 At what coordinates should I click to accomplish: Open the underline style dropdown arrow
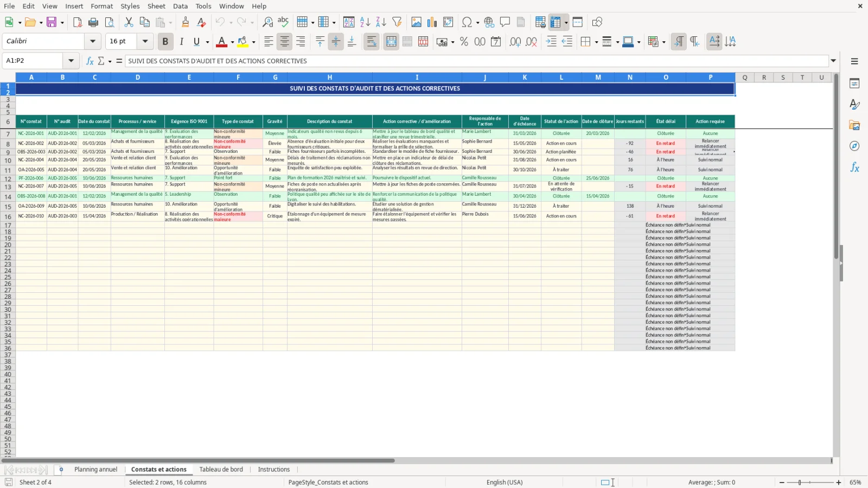[207, 42]
